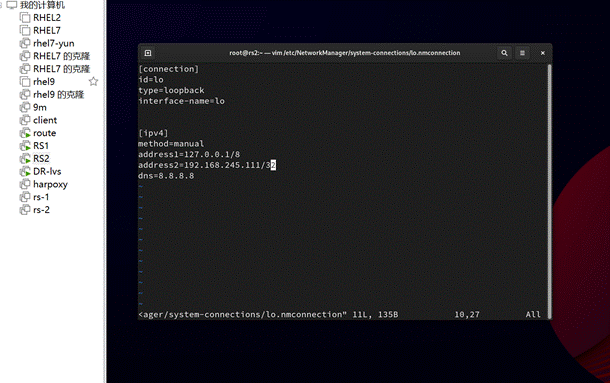Click the VM icon beside client

pyautogui.click(x=25, y=120)
